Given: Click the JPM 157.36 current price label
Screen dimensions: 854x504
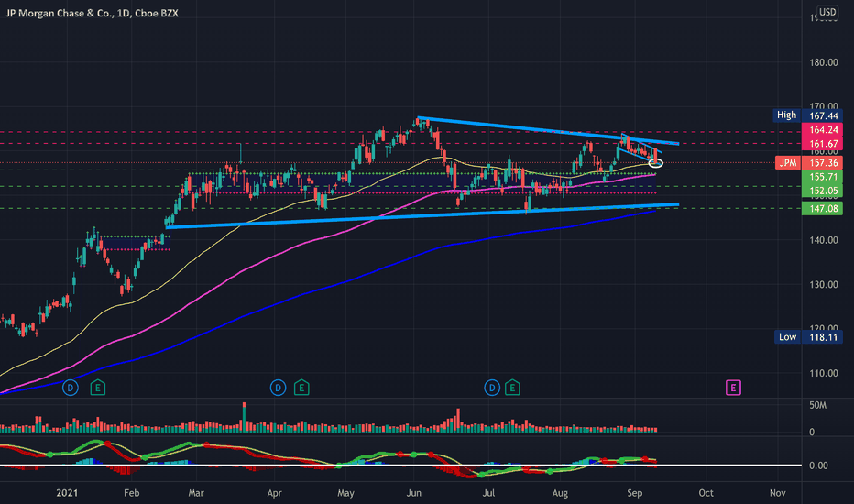Looking at the screenshot, I should point(809,163).
